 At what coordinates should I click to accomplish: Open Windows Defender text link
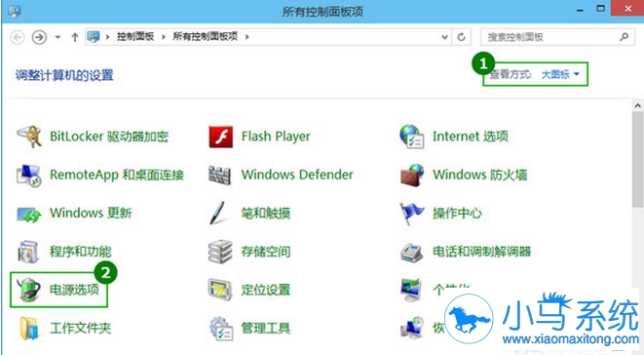[x=297, y=175]
